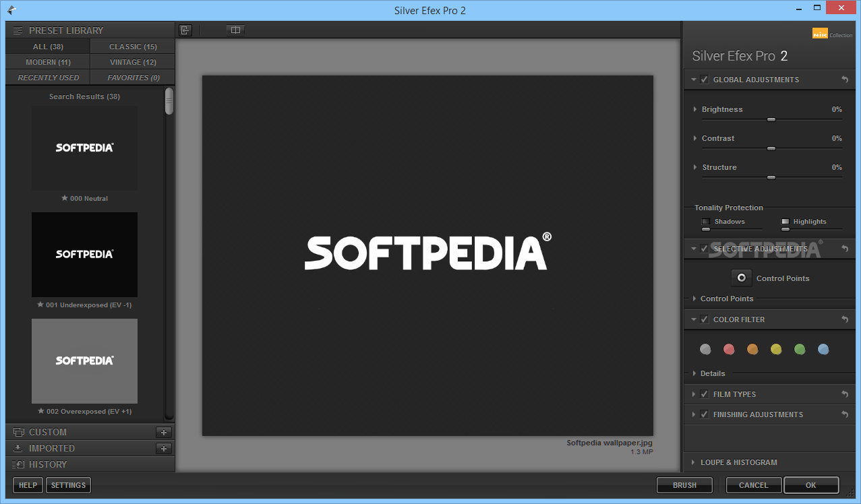Click the Custom presets folder icon
Screen dimensions: 861x504
pos(18,432)
